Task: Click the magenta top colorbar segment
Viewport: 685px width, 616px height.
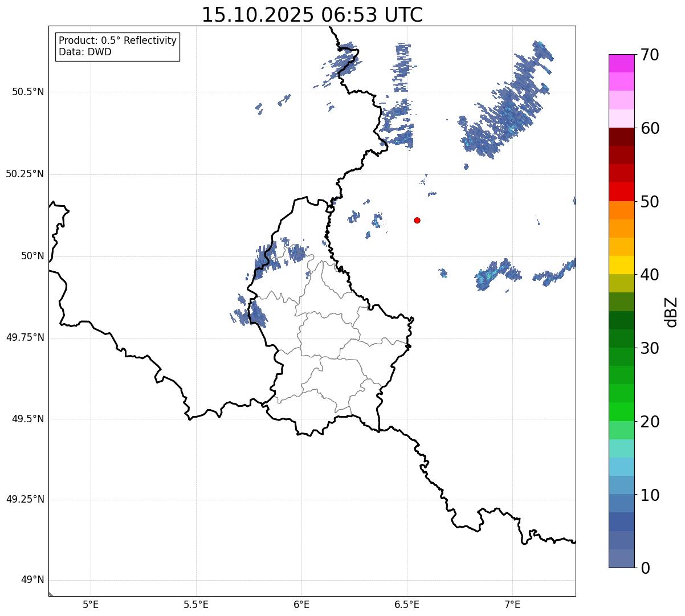Action: point(622,63)
